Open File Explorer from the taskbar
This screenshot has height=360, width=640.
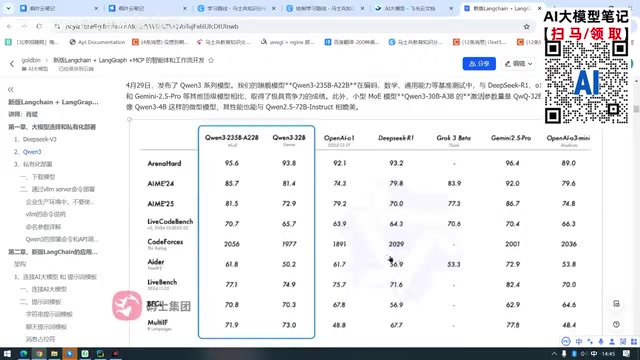coord(54,353)
